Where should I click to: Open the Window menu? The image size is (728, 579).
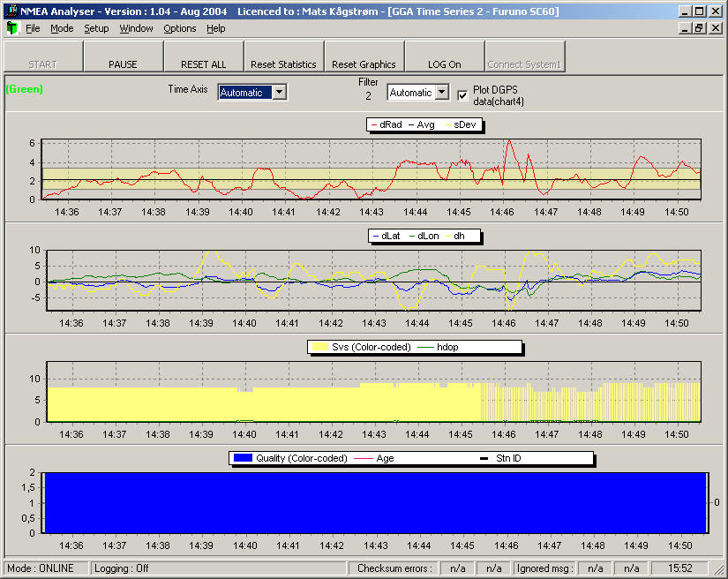pos(136,28)
